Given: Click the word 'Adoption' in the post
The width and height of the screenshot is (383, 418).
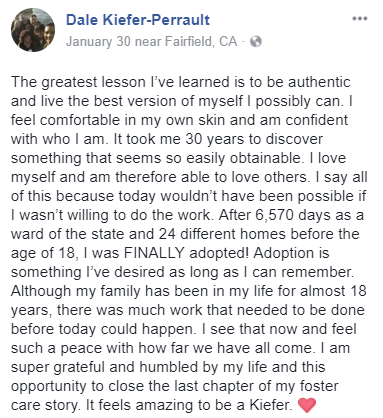Looking at the screenshot, I should click(x=281, y=253).
